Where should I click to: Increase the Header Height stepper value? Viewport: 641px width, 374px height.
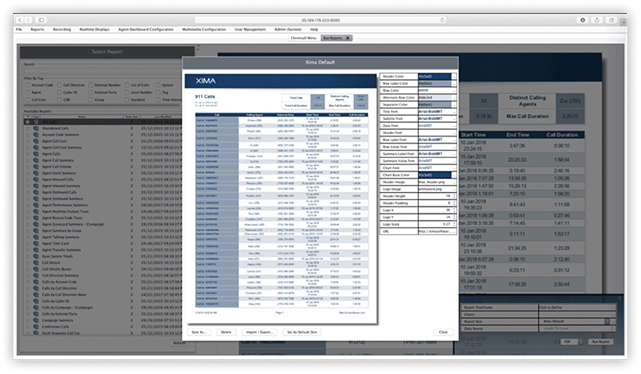click(x=454, y=195)
